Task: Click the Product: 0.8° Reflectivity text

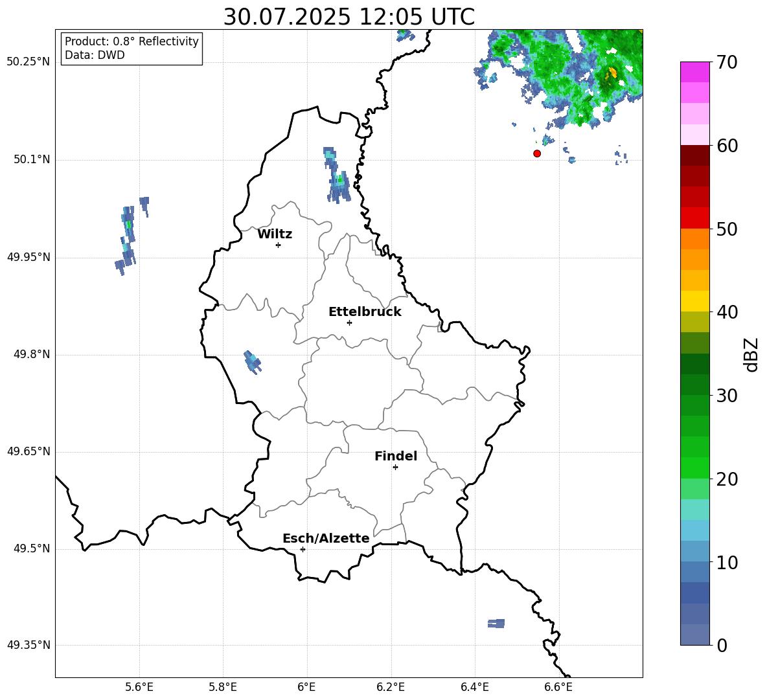Action: (132, 41)
